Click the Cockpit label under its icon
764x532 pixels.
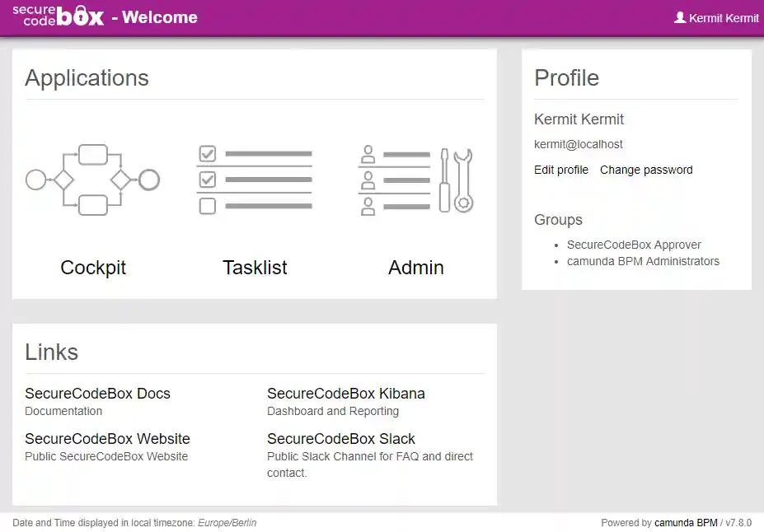tap(92, 268)
